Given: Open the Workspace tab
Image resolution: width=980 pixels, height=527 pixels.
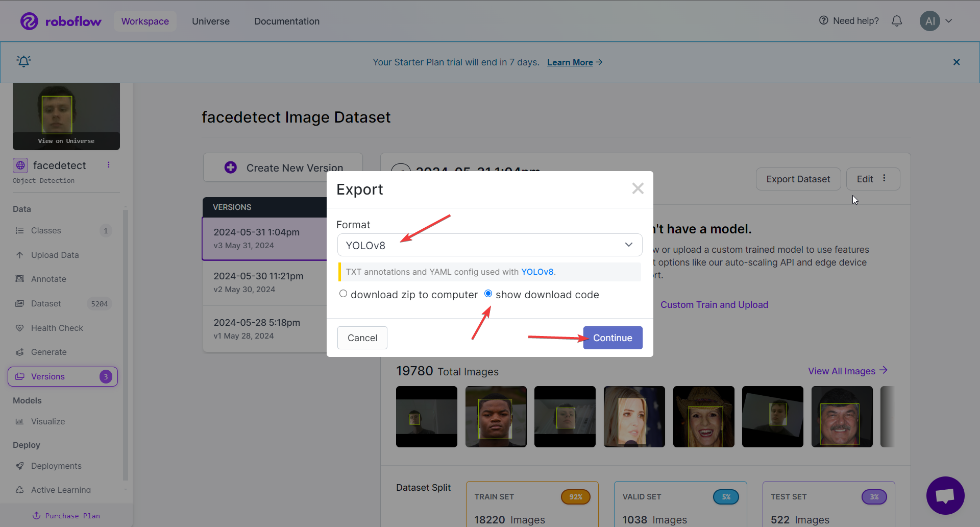Looking at the screenshot, I should (x=145, y=21).
